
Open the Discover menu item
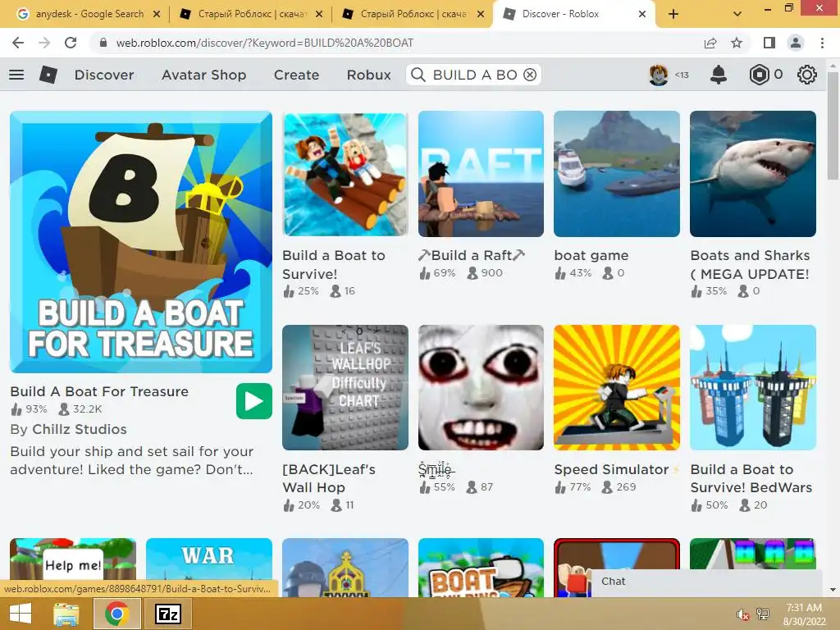[x=104, y=75]
